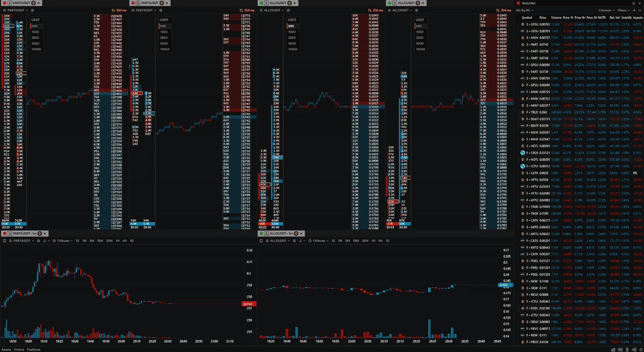The width and height of the screenshot is (644, 352).
Task: Open the Assets tab in bottom bar
Action: (x=7, y=349)
